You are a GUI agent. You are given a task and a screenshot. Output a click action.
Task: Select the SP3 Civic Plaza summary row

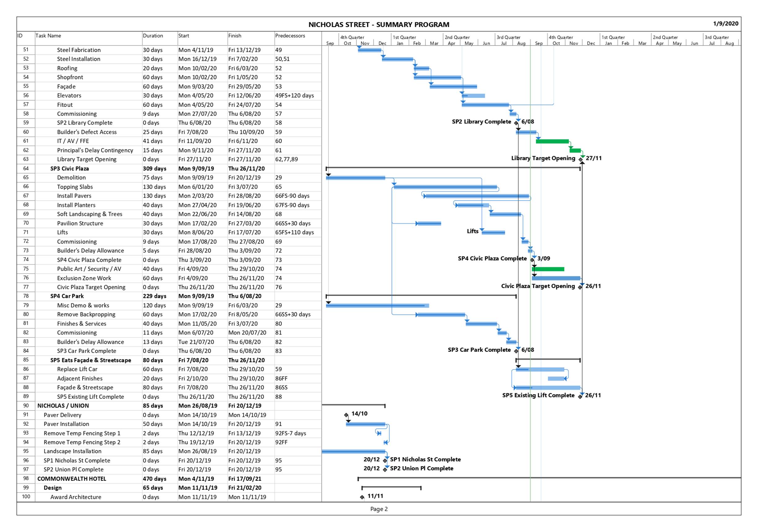(x=169, y=169)
